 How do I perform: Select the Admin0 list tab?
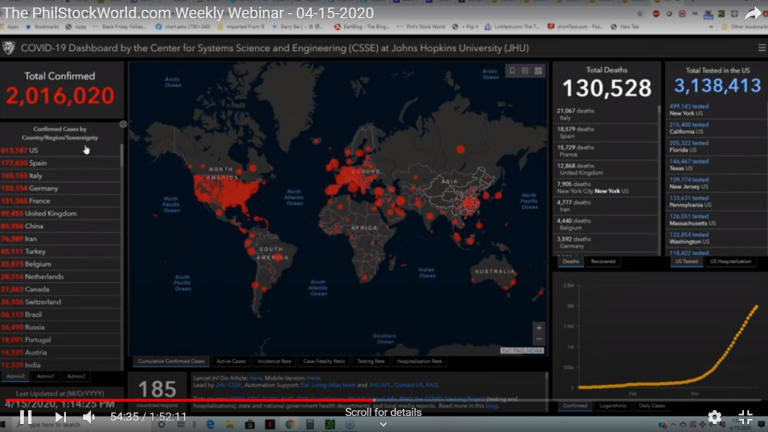coord(15,377)
